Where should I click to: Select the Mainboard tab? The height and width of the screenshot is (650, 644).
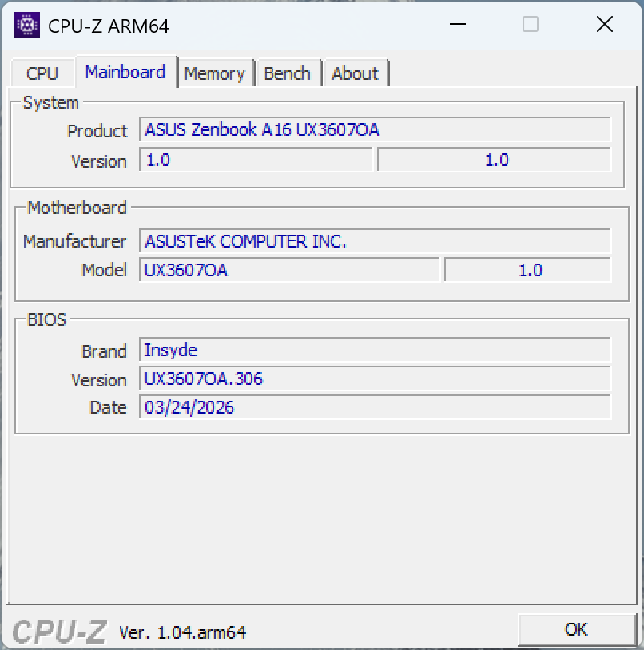[125, 72]
